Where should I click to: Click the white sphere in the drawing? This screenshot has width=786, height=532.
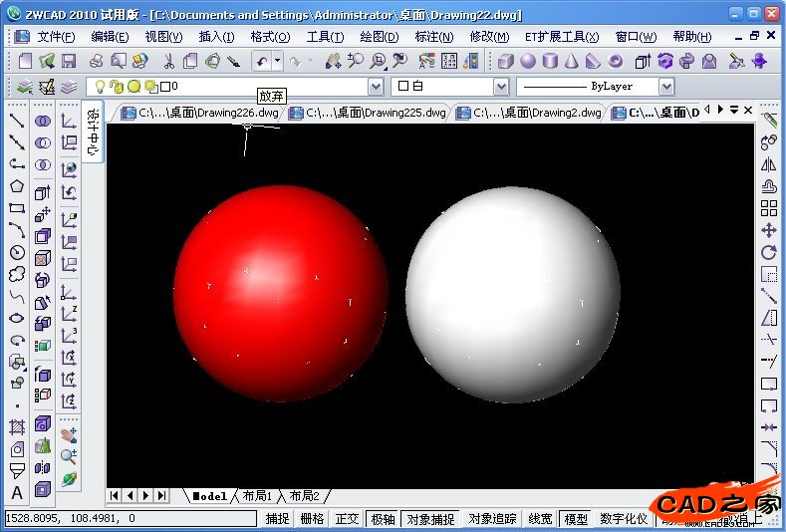(x=513, y=295)
